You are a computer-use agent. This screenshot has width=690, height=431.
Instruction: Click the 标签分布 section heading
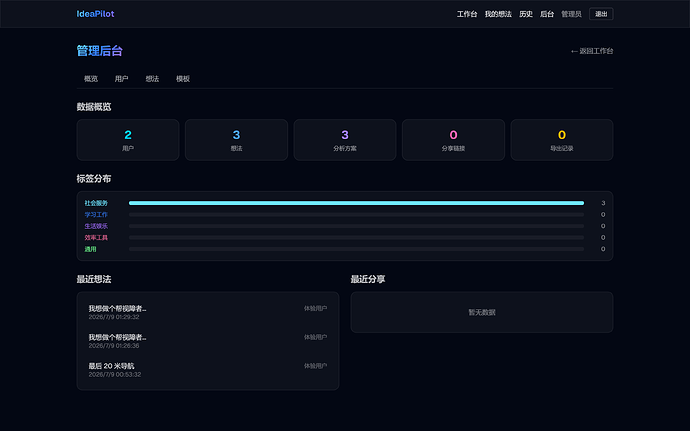click(x=94, y=179)
